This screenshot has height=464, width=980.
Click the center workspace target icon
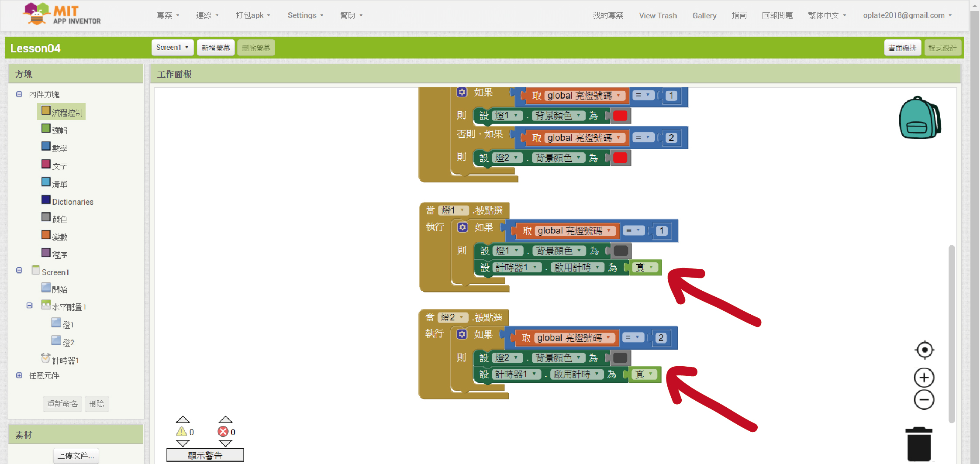[x=924, y=350]
